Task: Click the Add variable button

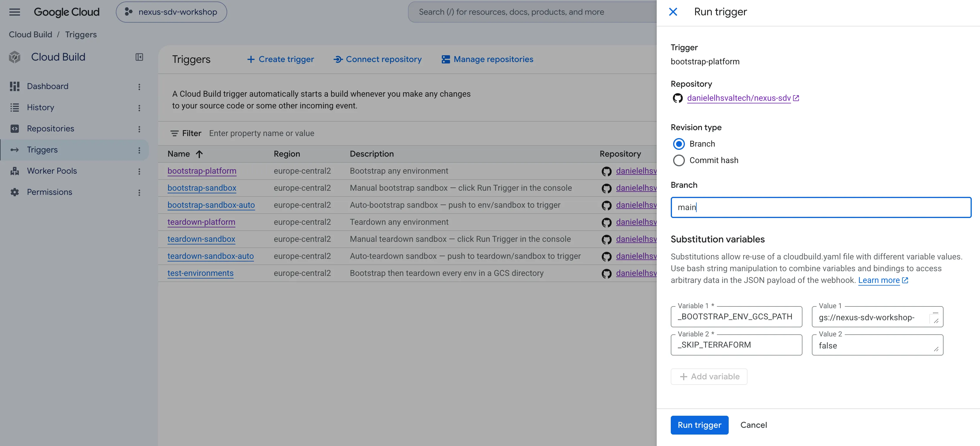Action: point(709,376)
